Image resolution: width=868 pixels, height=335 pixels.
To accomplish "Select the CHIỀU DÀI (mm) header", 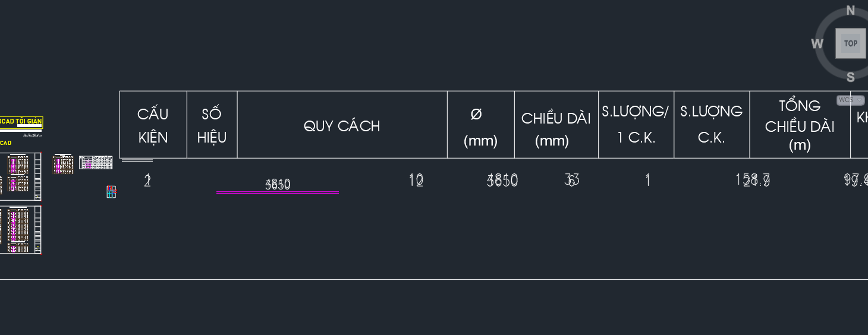I will [x=556, y=125].
